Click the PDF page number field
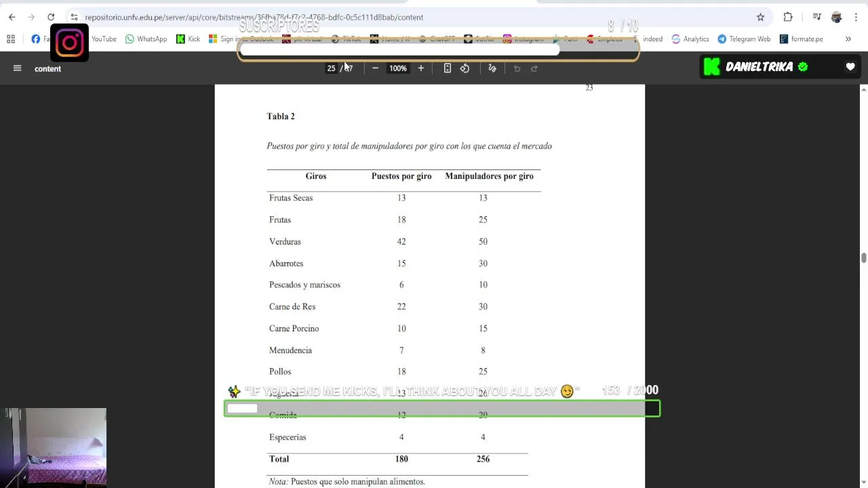 pyautogui.click(x=331, y=68)
